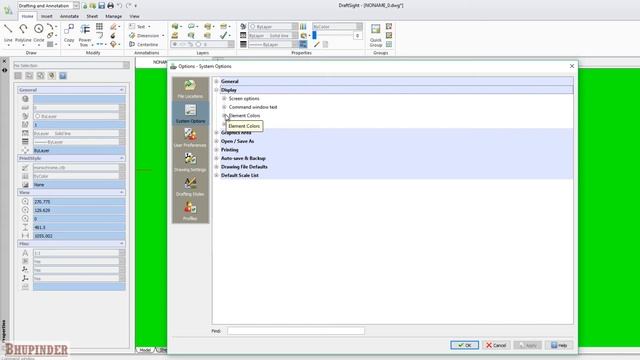
Task: Click the fifth icon in Properties palette toolbar
Action: point(63,76)
